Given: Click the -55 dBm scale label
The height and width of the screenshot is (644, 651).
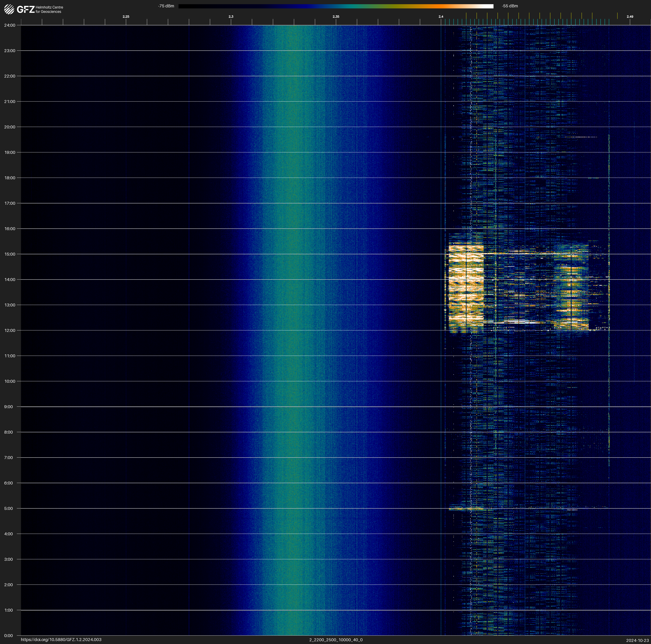Looking at the screenshot, I should (509, 6).
